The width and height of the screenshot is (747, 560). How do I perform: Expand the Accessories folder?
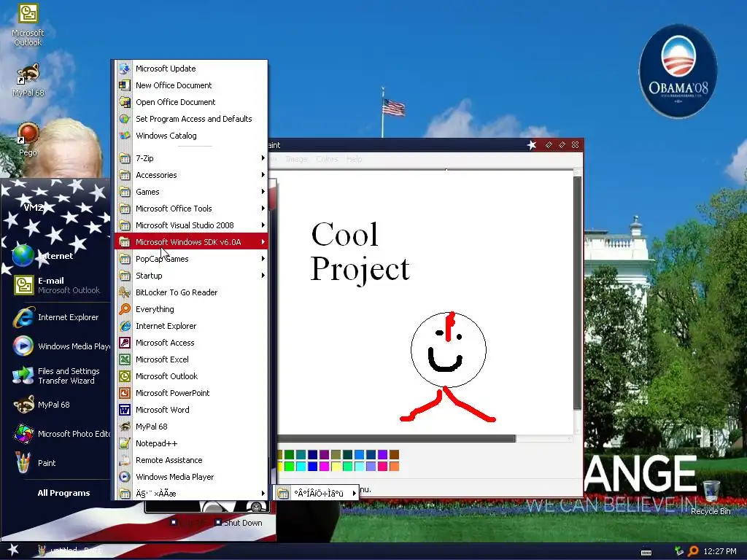point(190,175)
